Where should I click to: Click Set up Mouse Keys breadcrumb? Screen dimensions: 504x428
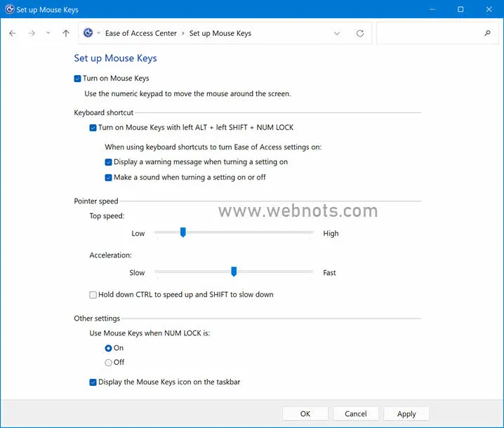(220, 33)
